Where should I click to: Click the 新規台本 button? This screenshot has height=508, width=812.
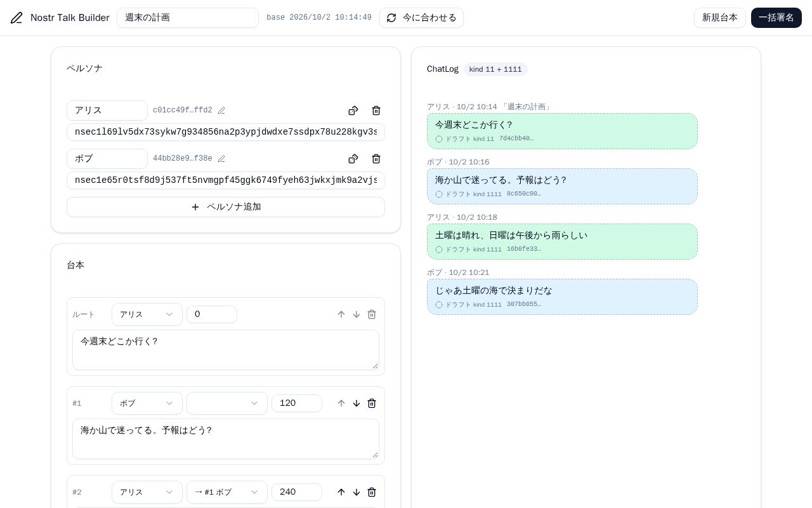point(720,18)
